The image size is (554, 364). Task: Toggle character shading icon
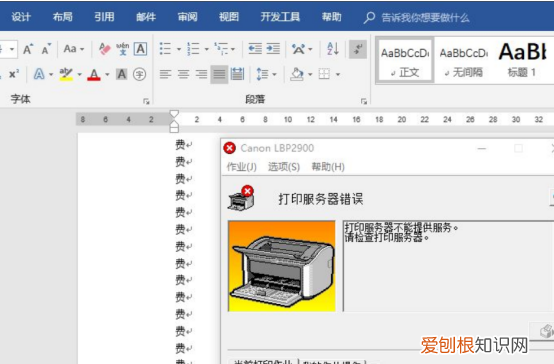(x=122, y=74)
